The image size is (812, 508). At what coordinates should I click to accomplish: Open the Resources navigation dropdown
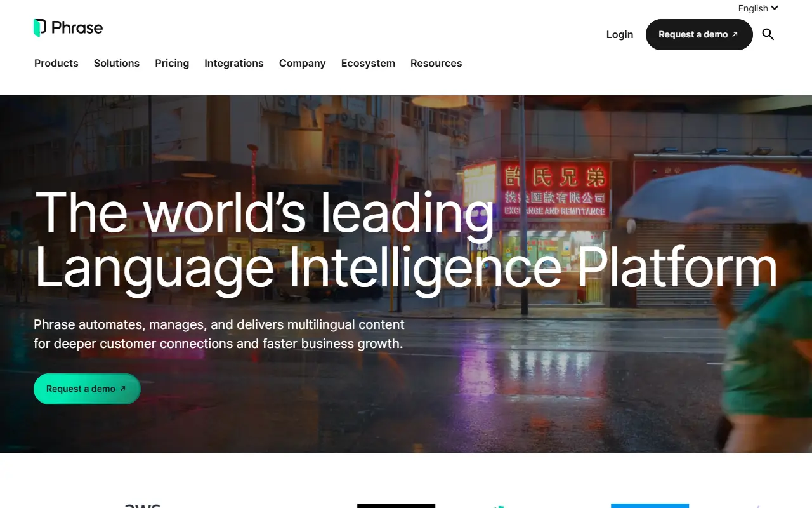[436, 63]
